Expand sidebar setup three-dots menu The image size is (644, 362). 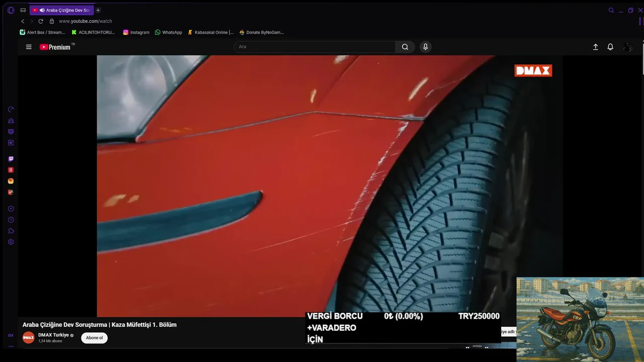(11, 346)
